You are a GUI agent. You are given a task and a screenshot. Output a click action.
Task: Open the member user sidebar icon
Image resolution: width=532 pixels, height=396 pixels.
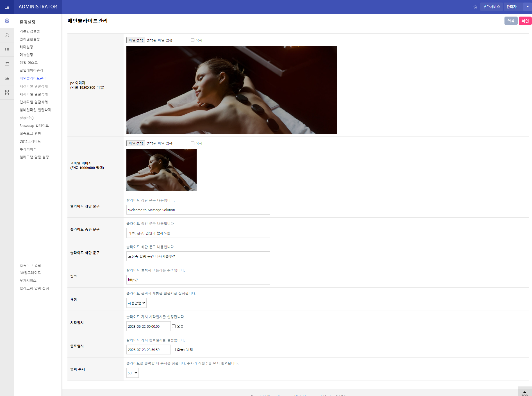(x=7, y=35)
